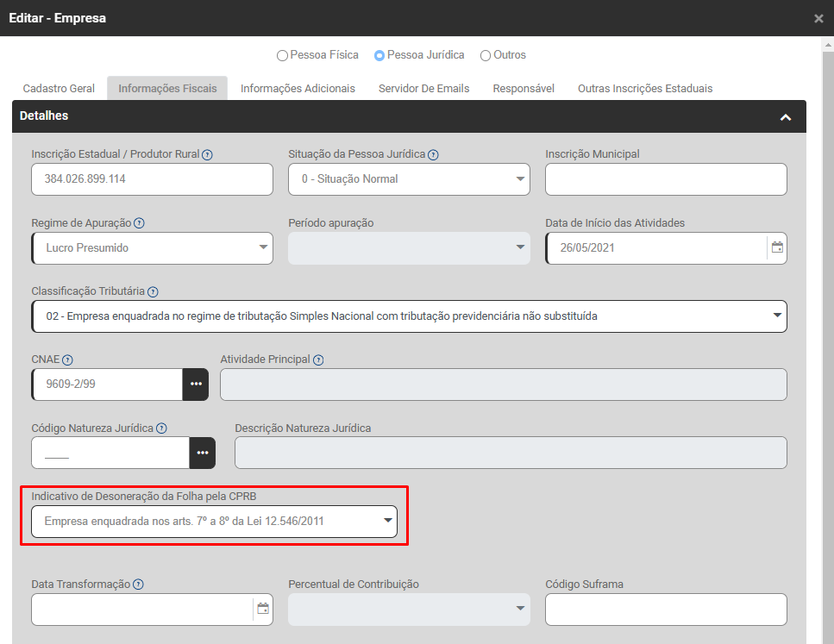The height and width of the screenshot is (644, 834).
Task: Open Código Natureza Jurídica lookup ellipsis button
Action: tap(203, 453)
